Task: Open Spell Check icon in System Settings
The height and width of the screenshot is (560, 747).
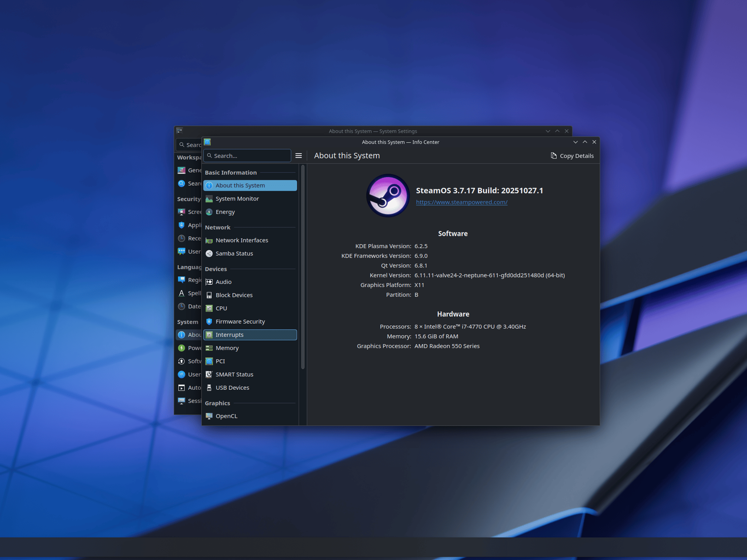Action: tap(181, 293)
